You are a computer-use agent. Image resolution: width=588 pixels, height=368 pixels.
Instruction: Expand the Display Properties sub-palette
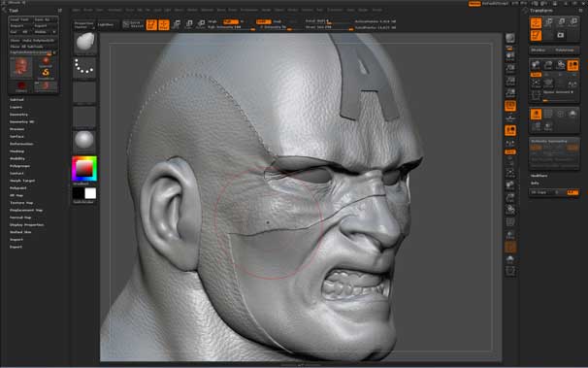pos(27,224)
